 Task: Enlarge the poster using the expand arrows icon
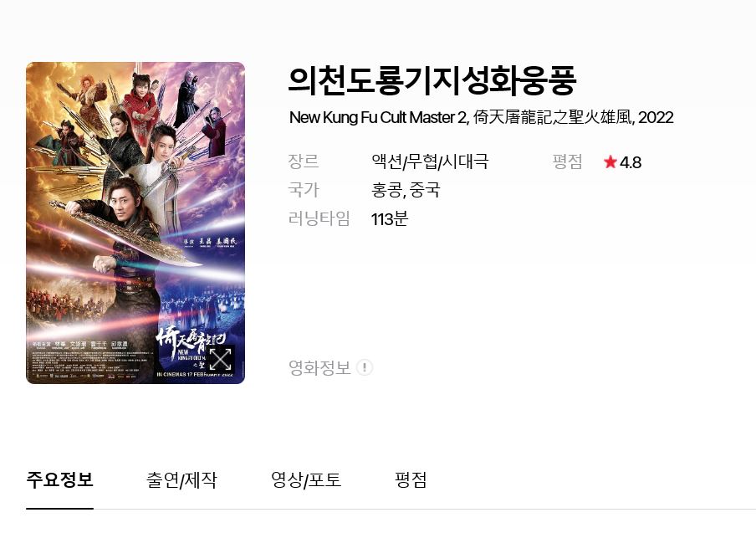coord(220,359)
